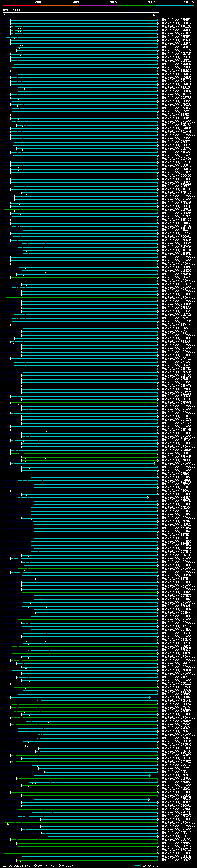Image resolution: width=197 pixels, height=868 pixels.
Task: Select hit label UniRef100_Q3TLE5
Action: coord(177,284)
